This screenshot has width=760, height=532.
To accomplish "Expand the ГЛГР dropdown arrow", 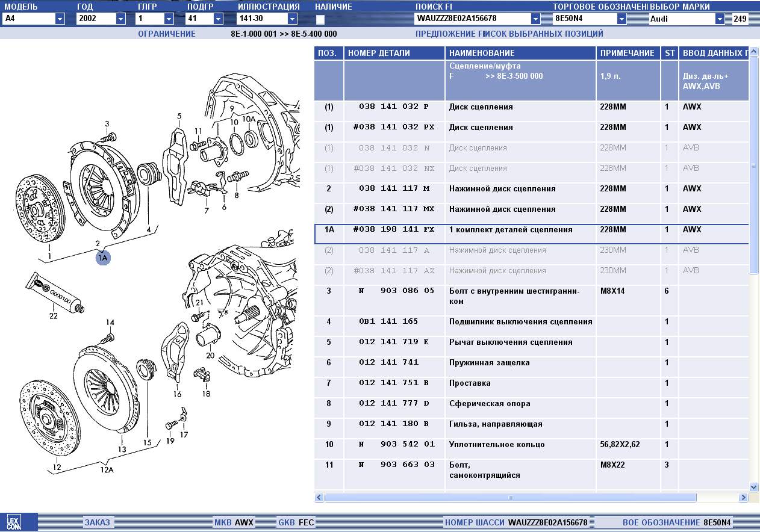I will pos(169,19).
